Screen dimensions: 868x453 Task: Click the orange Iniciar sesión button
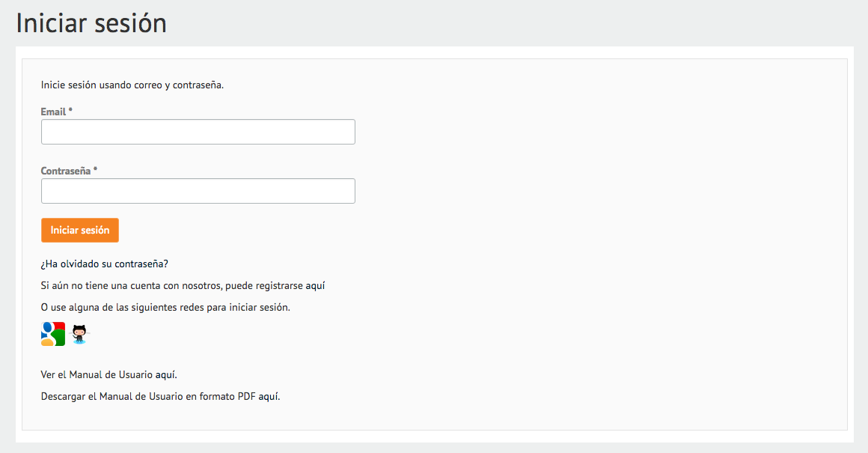tap(80, 231)
